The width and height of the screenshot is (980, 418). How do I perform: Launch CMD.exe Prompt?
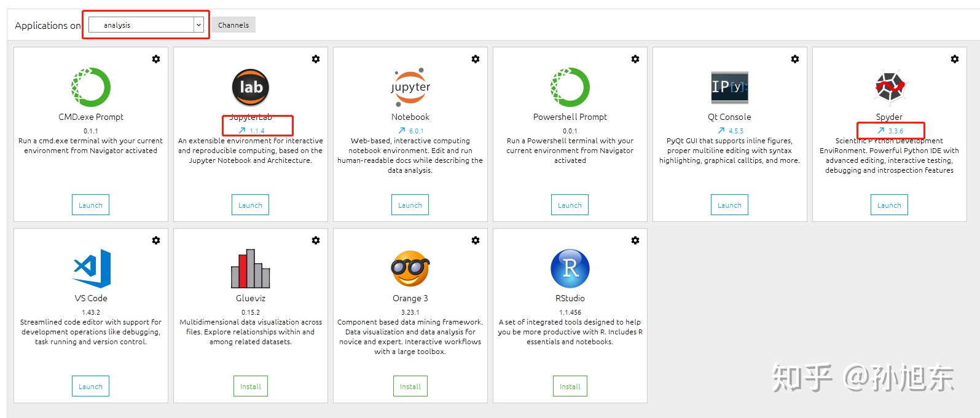[x=90, y=205]
